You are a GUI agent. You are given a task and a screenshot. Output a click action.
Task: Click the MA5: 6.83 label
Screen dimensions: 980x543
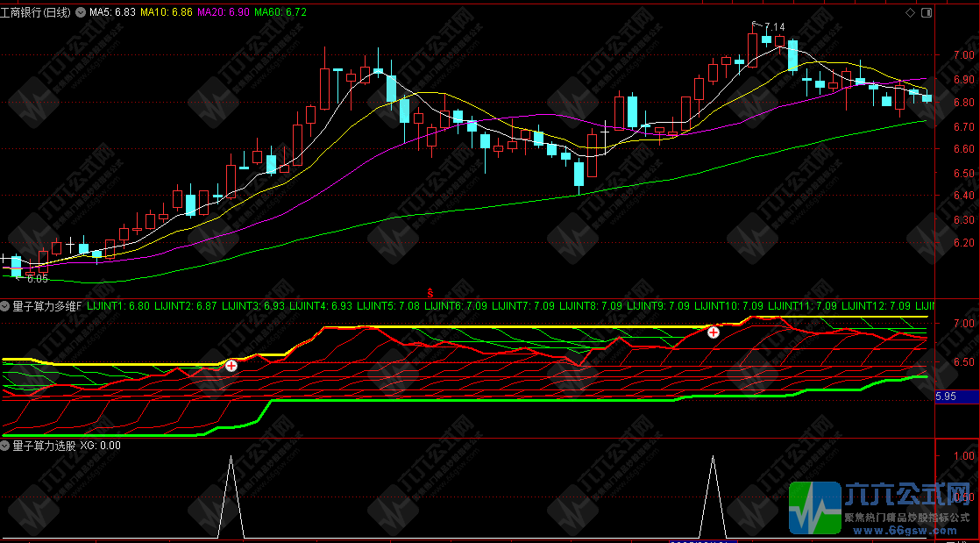pos(112,13)
